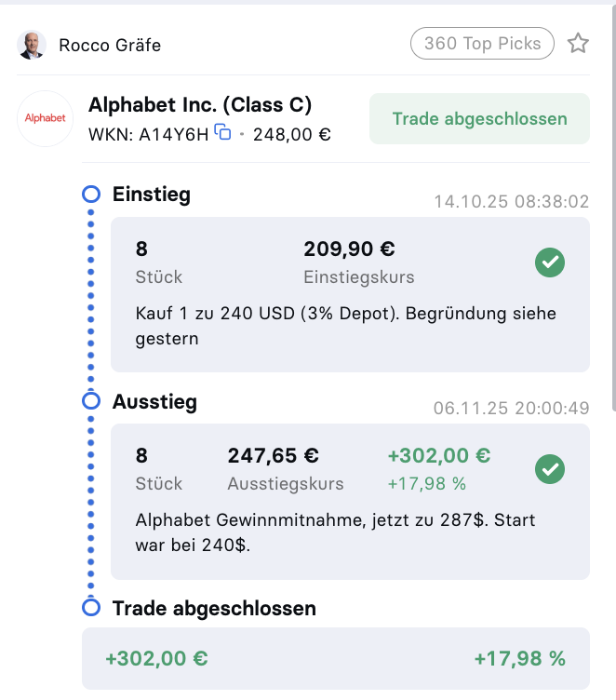Open the Alphabet Inc. (Class C) title

pyautogui.click(x=200, y=105)
